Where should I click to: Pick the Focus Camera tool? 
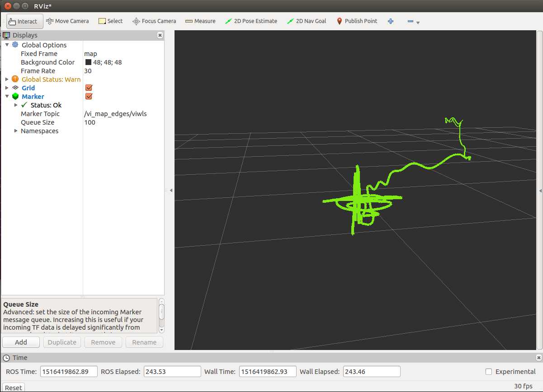click(154, 21)
